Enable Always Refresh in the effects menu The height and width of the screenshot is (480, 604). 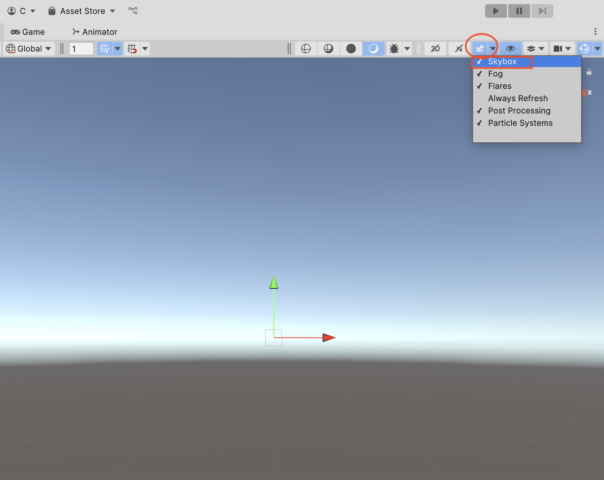coord(527,98)
